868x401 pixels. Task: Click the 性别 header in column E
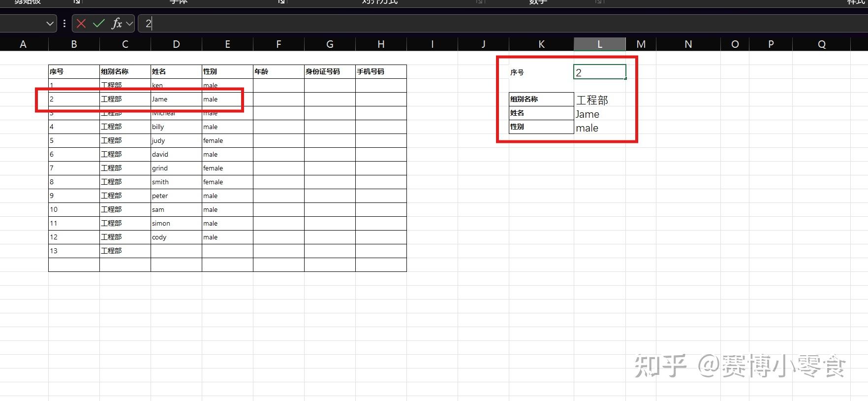click(227, 71)
